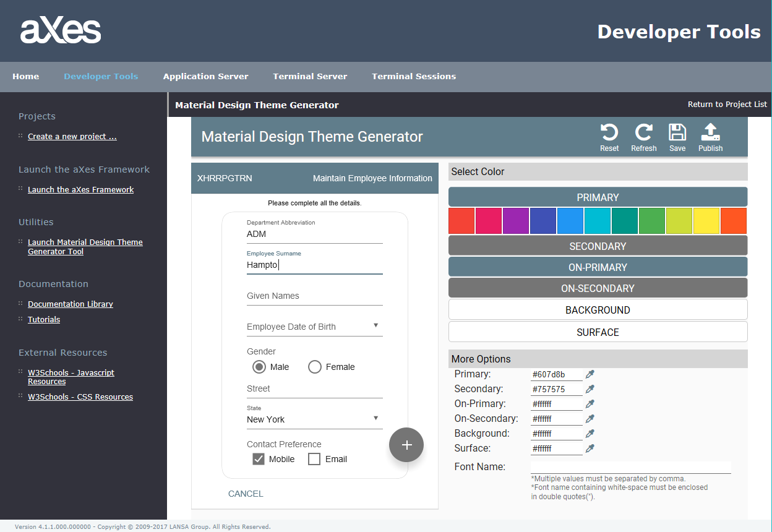Enable the Email contact preference checkbox
Screen dimensions: 772x532
314,459
